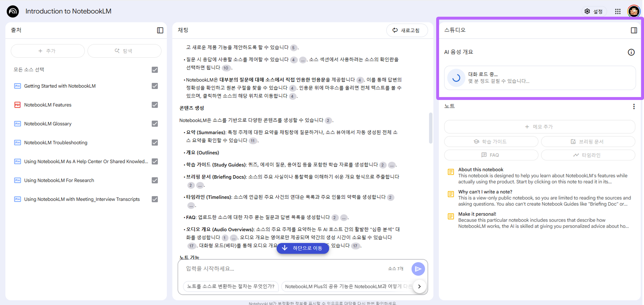Click 하단으로 이동 jump to bottom button
644x305 pixels.
point(303,248)
